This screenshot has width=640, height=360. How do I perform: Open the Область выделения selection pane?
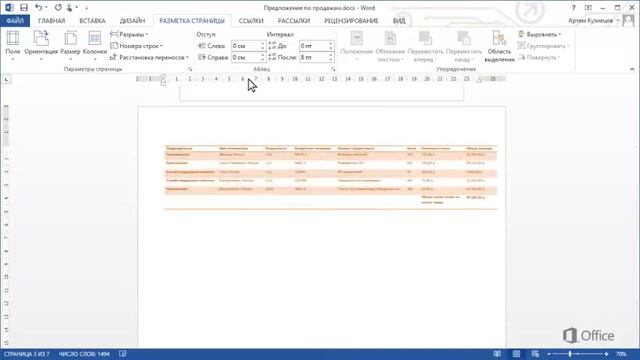(499, 46)
